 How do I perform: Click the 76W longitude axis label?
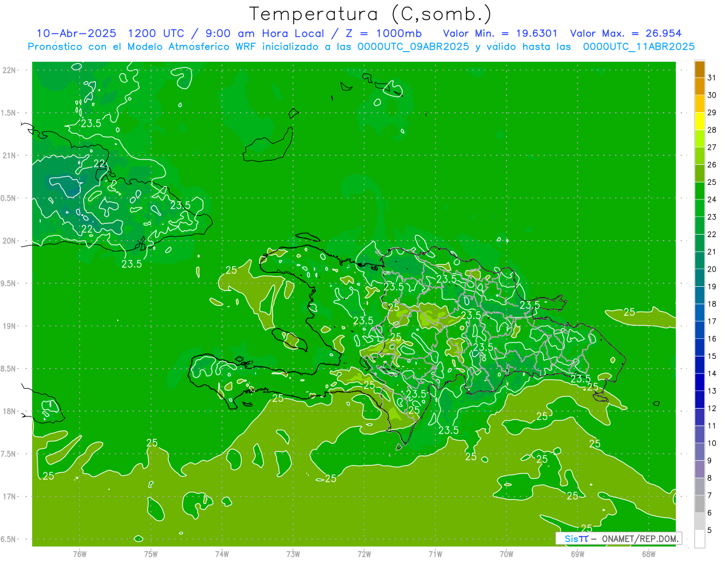point(79,554)
